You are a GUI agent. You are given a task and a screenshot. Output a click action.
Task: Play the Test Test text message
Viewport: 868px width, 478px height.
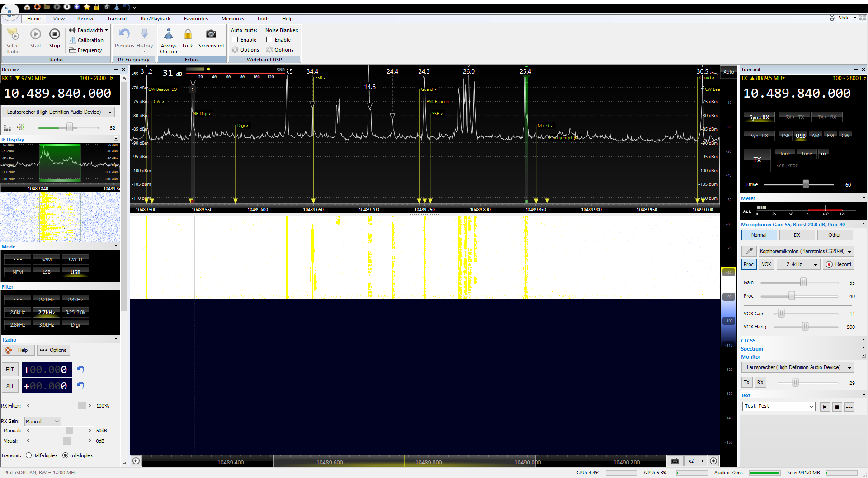(x=825, y=407)
